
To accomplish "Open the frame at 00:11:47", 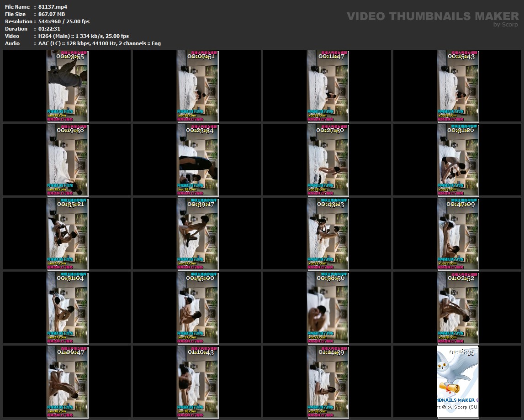I will coord(328,86).
